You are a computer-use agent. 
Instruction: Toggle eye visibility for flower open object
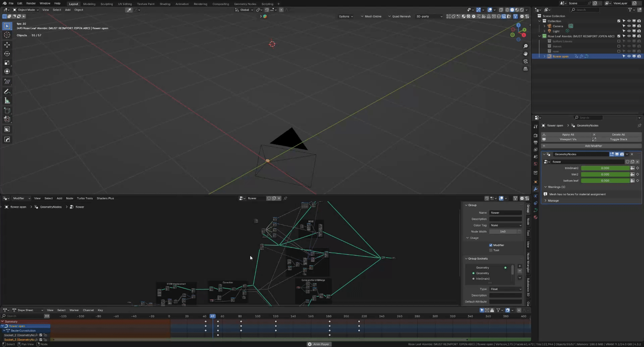point(629,56)
